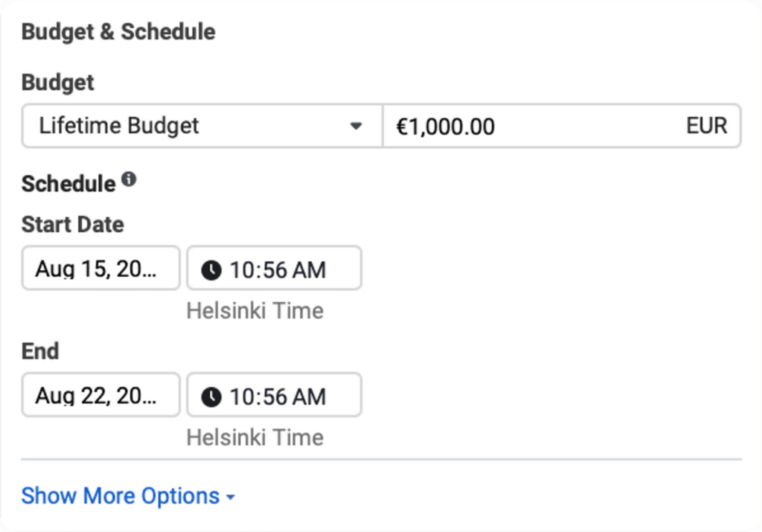Click the Start Date label
This screenshot has width=762, height=532.
(x=73, y=225)
